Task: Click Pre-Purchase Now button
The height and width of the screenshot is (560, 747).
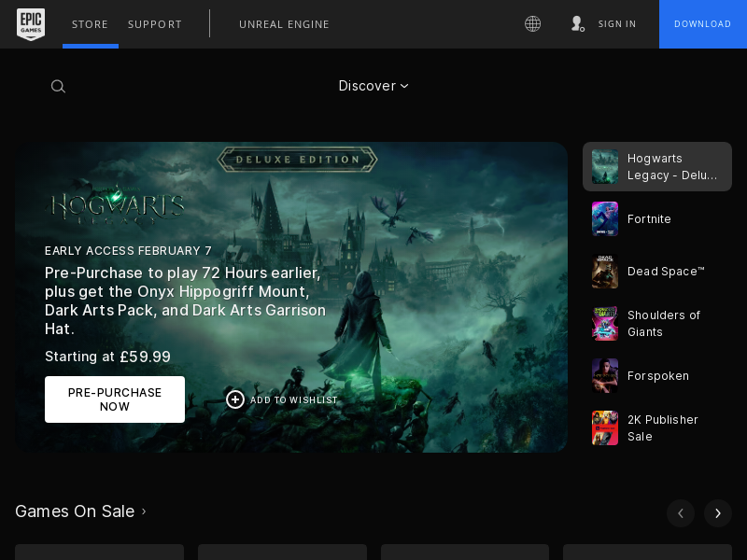Action: pos(115,399)
